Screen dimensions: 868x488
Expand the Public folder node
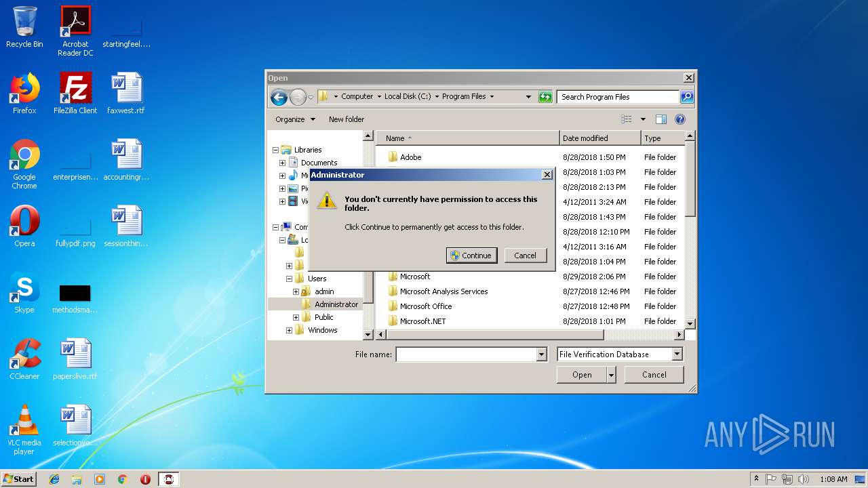(296, 317)
